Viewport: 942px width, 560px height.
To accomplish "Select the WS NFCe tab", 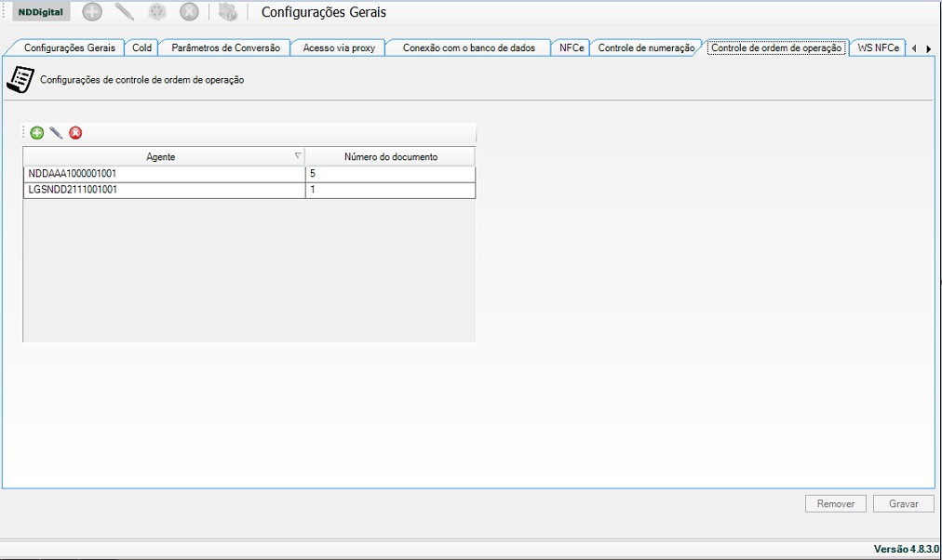I will pos(878,47).
